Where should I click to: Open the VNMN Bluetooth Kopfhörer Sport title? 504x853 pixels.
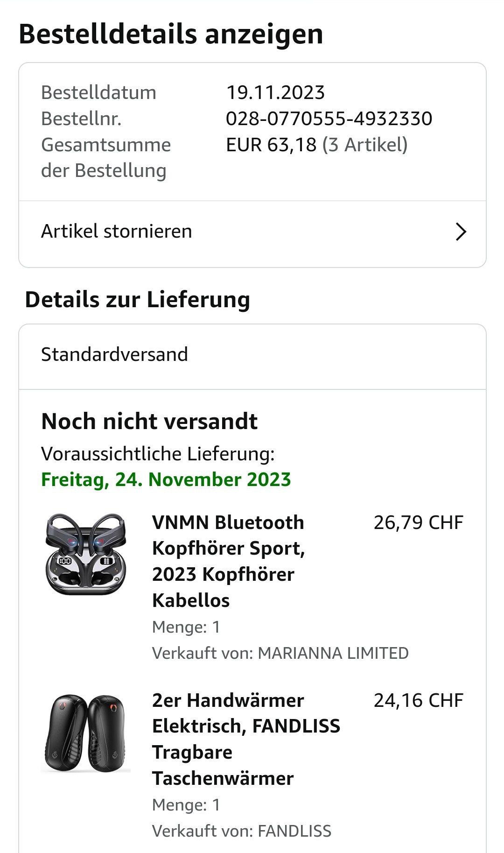[x=228, y=561]
